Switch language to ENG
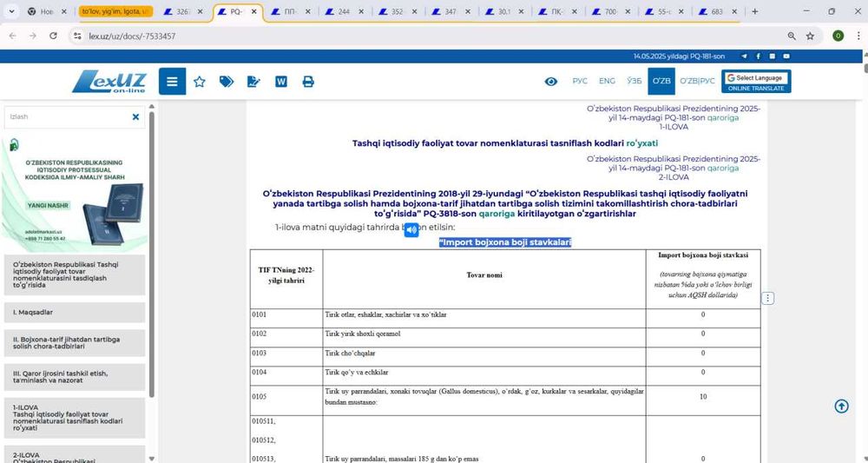Viewport: 868px width, 463px height. (x=607, y=82)
